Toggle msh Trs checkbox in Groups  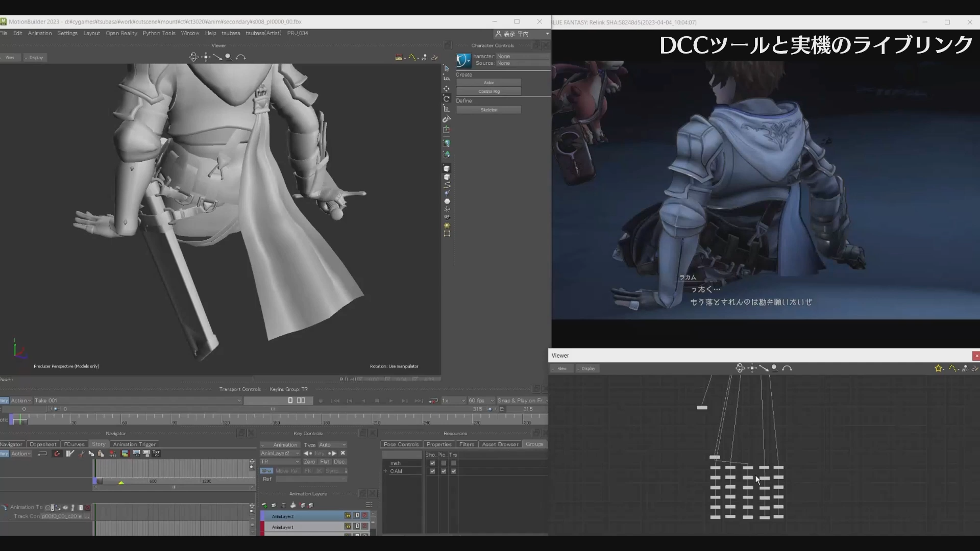coord(454,463)
